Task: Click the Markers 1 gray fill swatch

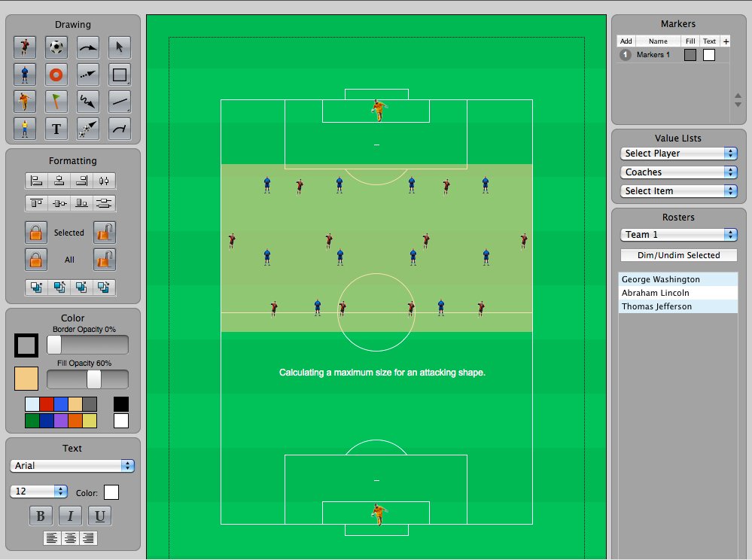Action: click(x=690, y=55)
